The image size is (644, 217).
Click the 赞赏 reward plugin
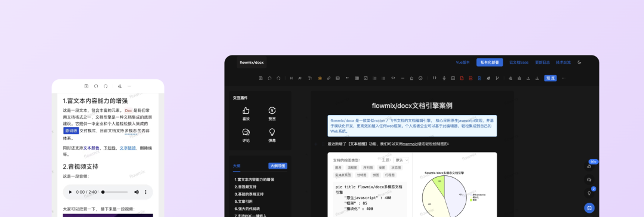[x=272, y=114]
